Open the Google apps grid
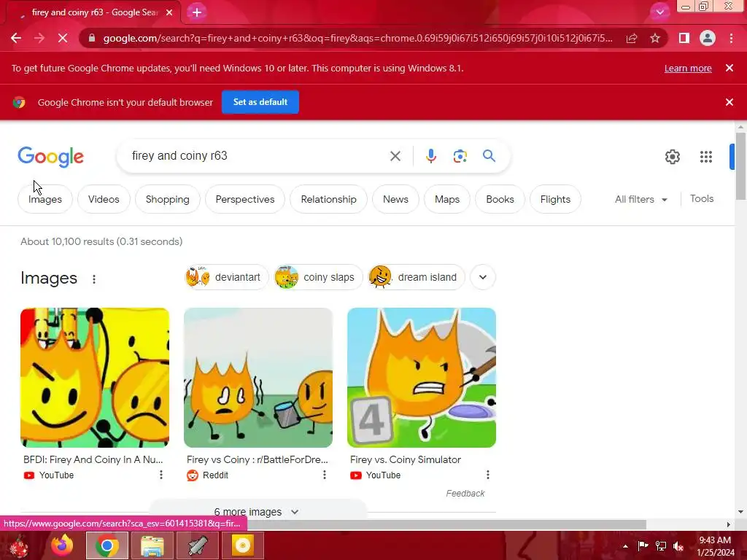Screen dimensions: 747x560 pyautogui.click(x=706, y=157)
